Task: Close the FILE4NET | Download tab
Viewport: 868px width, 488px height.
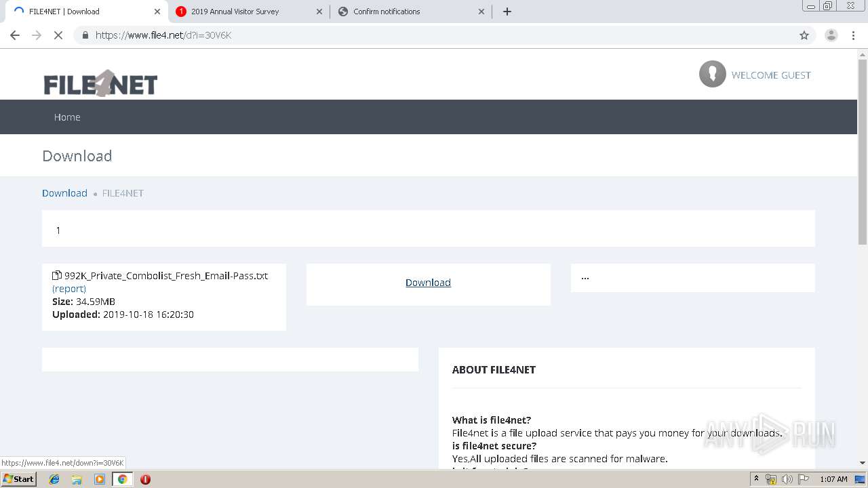Action: coord(157,12)
